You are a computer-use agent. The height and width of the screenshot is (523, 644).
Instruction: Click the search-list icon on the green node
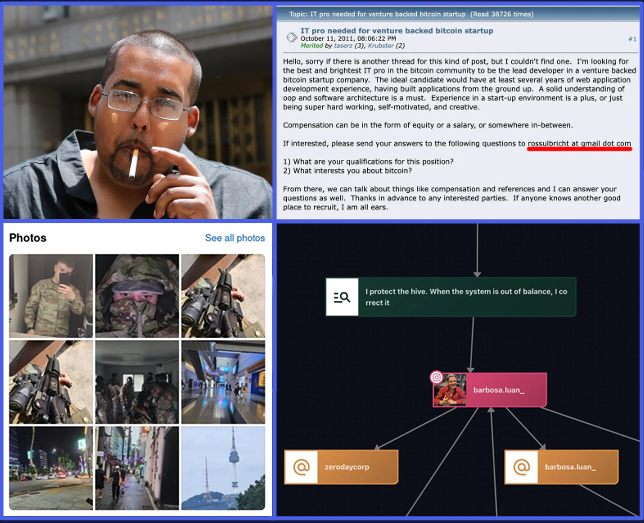pyautogui.click(x=342, y=297)
